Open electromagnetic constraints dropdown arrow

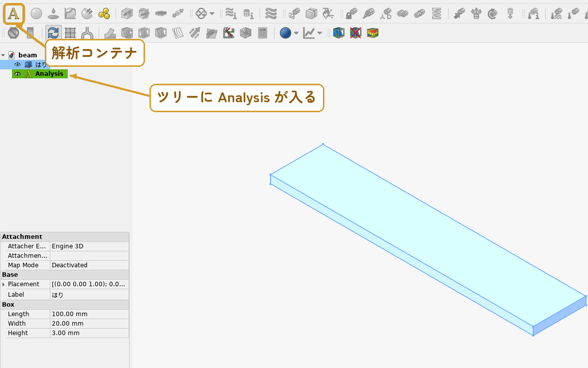coord(212,14)
